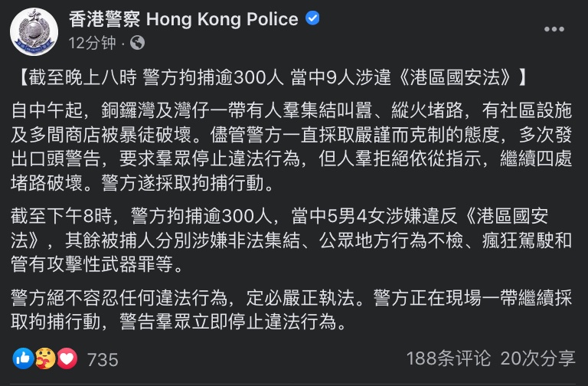Image resolution: width=588 pixels, height=386 pixels.
Task: Click the blue Like reaction icon
Action: click(x=24, y=358)
